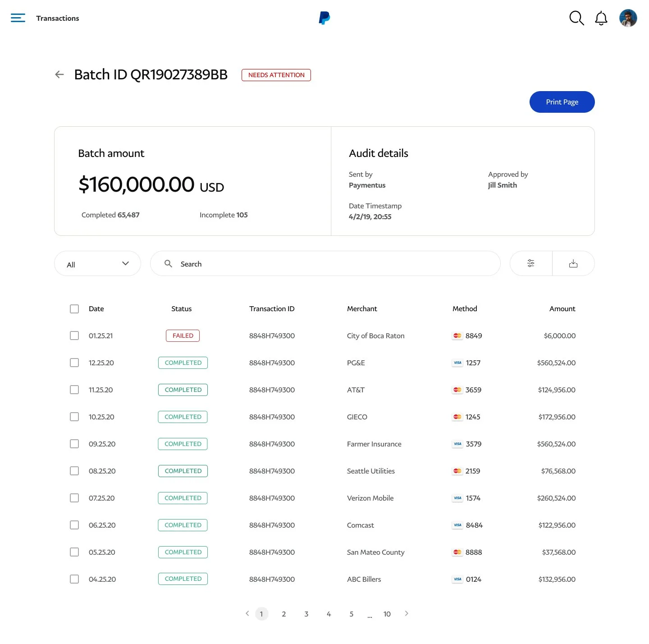The image size is (649, 644).
Task: Click merchant Seattle Utilities
Action: (371, 471)
